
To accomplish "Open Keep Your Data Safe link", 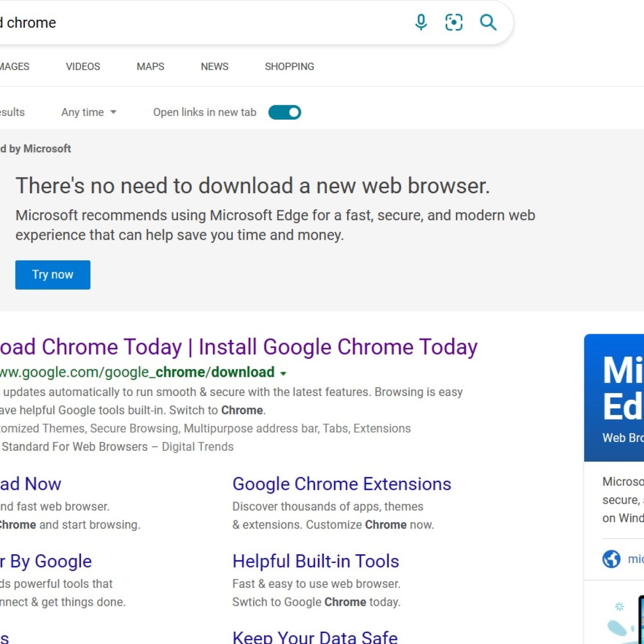I will pos(315,638).
